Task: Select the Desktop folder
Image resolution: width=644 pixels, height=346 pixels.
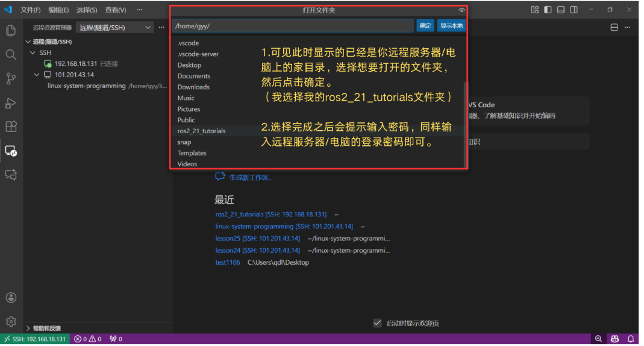Action: tap(189, 65)
